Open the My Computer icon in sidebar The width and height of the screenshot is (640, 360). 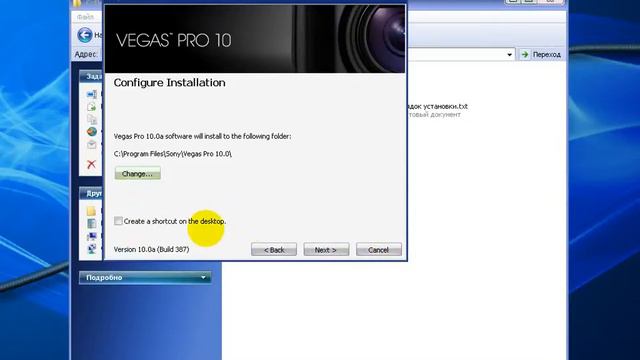coord(92,236)
